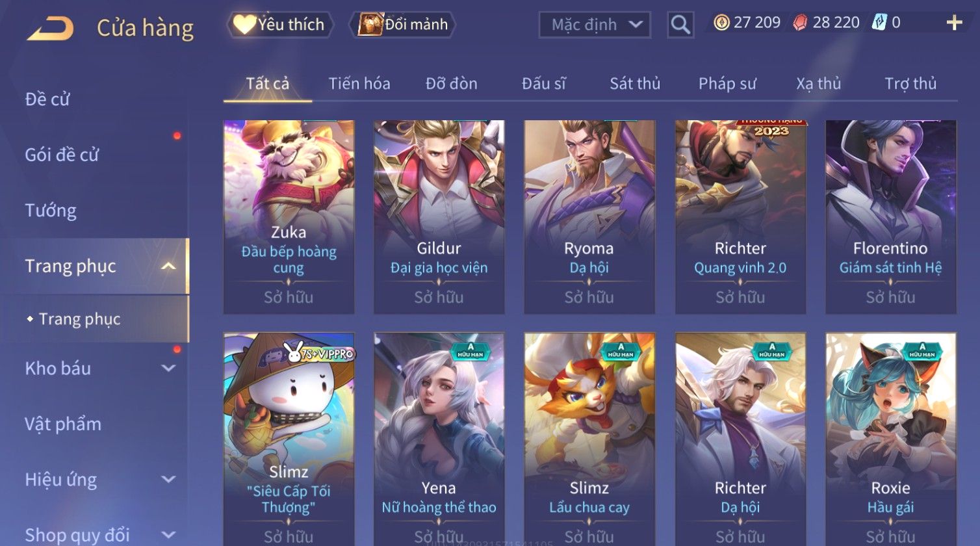Viewport: 980px width, 546px height.
Task: Open Yêu thích heart favorites
Action: (279, 25)
